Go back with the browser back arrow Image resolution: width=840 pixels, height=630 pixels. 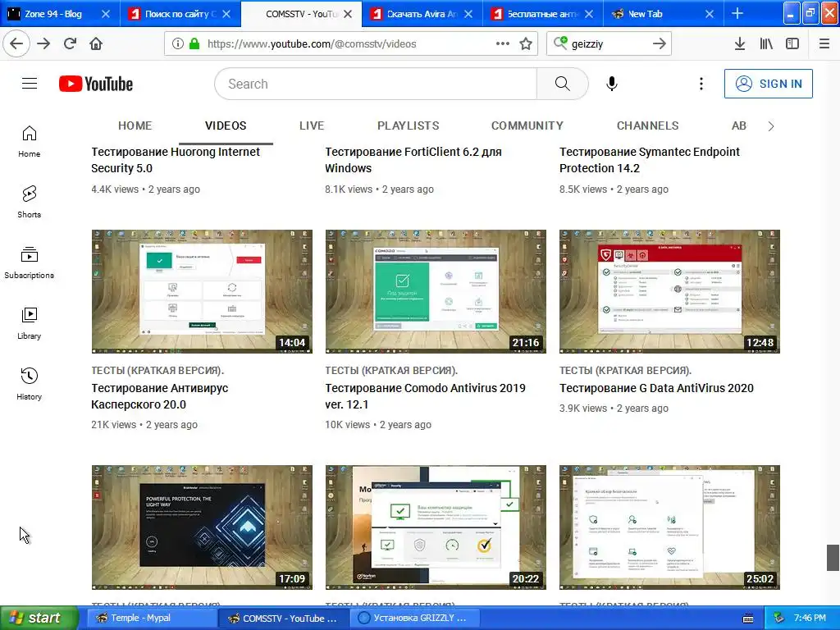click(x=16, y=43)
